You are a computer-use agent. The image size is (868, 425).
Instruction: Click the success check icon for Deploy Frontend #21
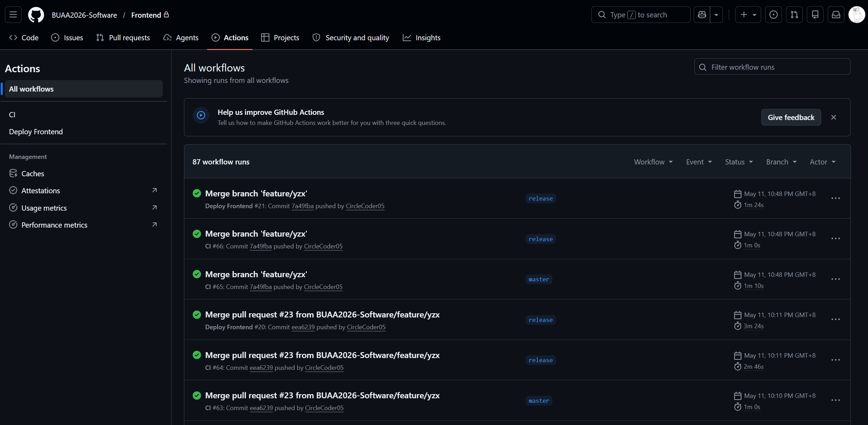[197, 193]
